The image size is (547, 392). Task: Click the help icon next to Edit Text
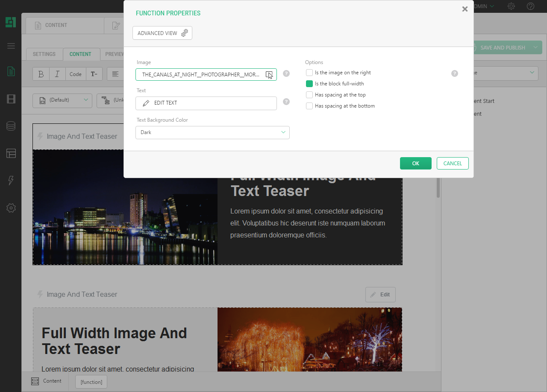point(286,102)
